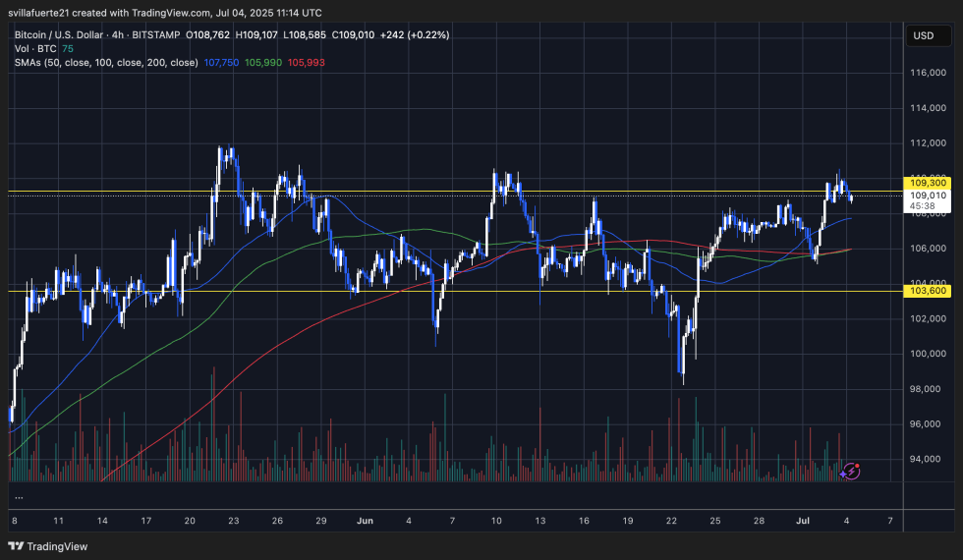The height and width of the screenshot is (560, 963).
Task: Click the current price 109,010 label
Action: point(929,196)
